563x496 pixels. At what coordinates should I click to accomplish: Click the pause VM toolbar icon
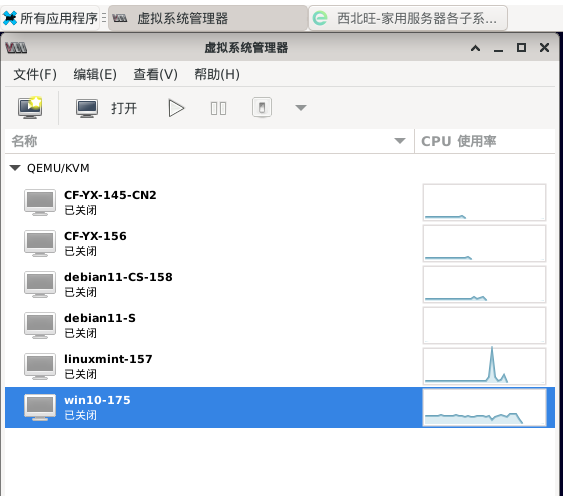point(218,108)
